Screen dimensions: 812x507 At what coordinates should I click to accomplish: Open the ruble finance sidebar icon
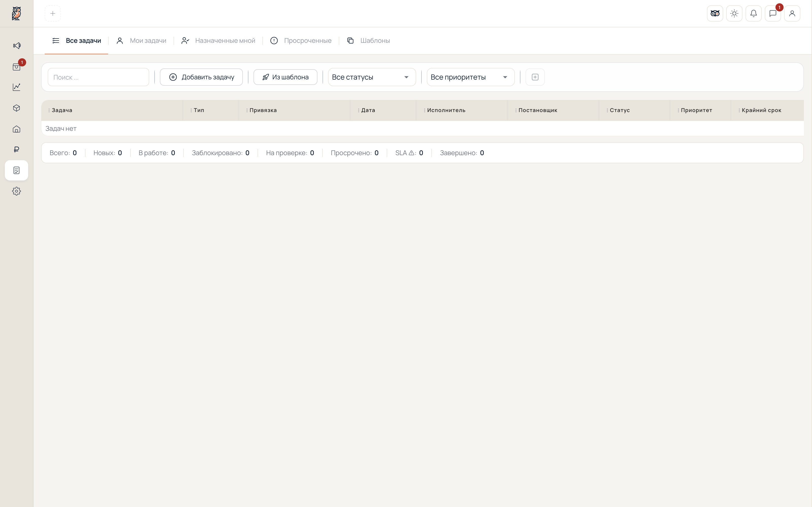pyautogui.click(x=16, y=150)
